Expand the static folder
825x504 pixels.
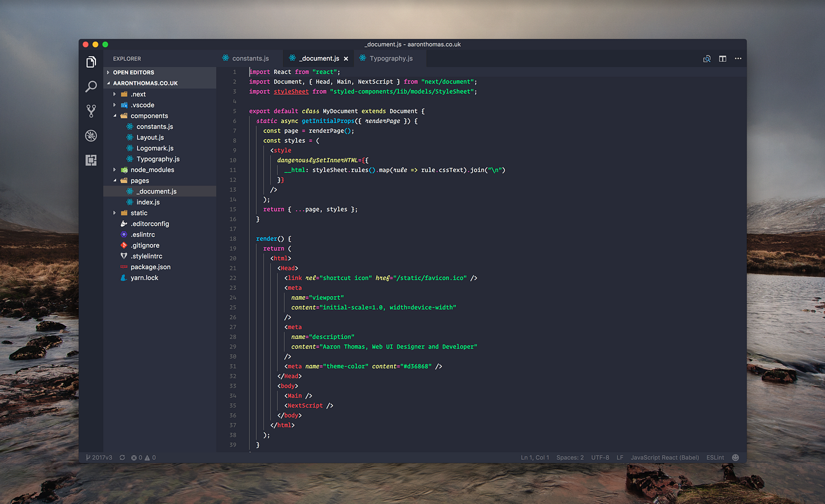[115, 213]
